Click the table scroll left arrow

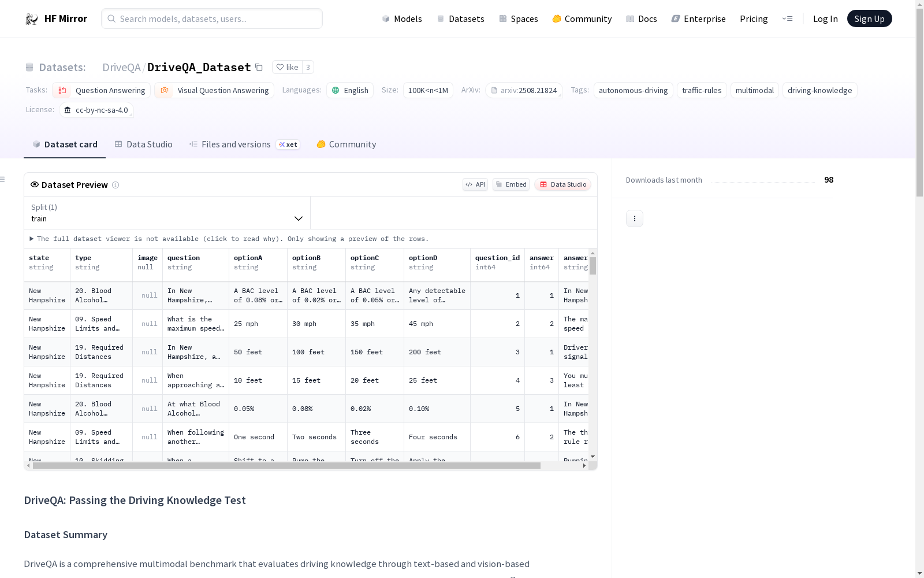point(28,465)
